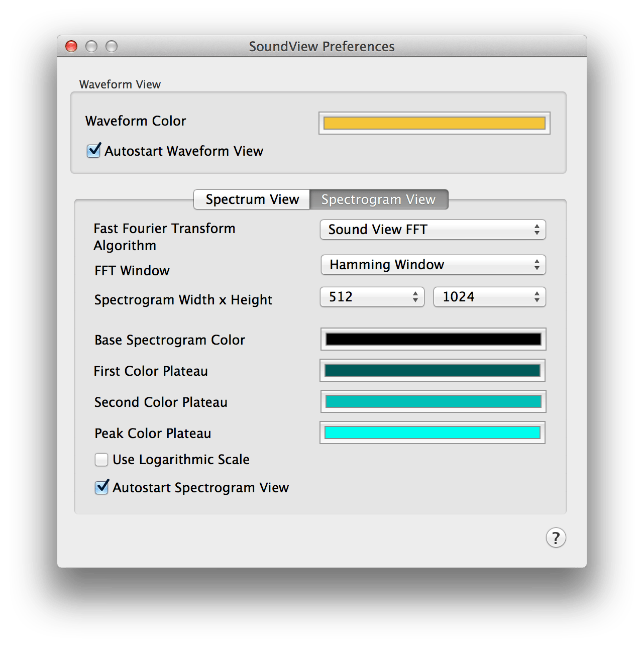
Task: Pick a new Peak Color Plateau color
Action: [432, 433]
